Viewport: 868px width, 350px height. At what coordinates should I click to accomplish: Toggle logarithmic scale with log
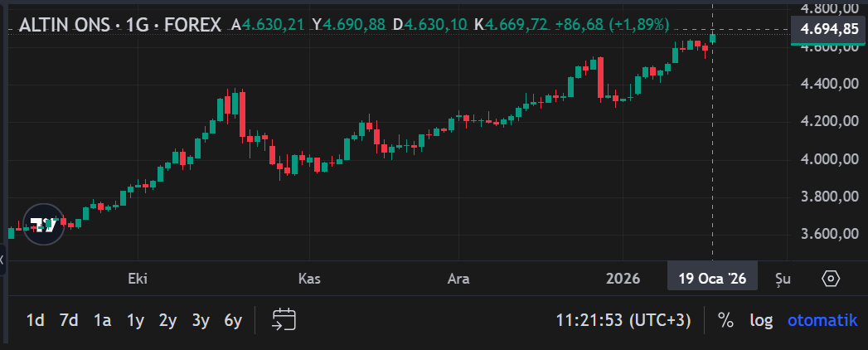click(x=761, y=320)
